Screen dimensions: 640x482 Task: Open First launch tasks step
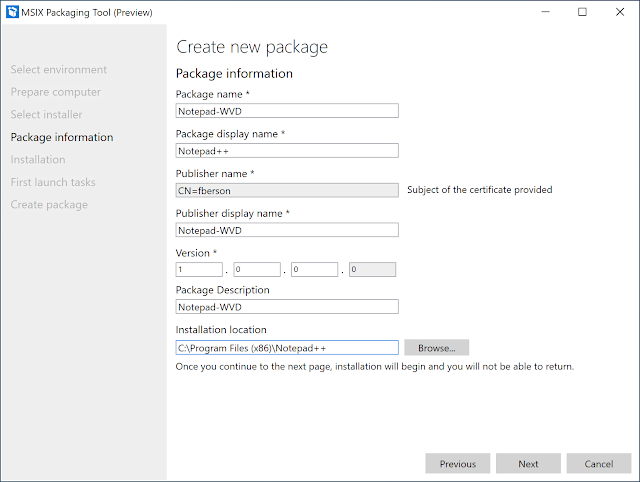[53, 182]
